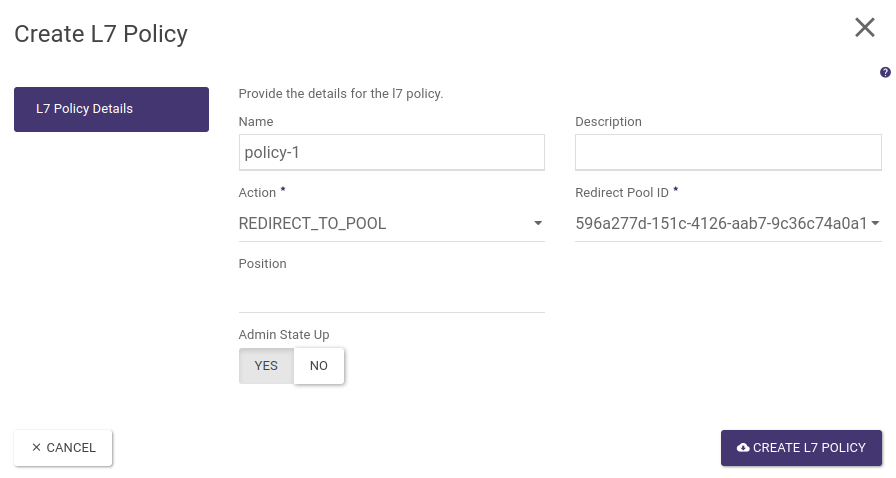Image resolution: width=896 pixels, height=478 pixels.
Task: Focus the Name field containing policy-1
Action: coord(391,153)
